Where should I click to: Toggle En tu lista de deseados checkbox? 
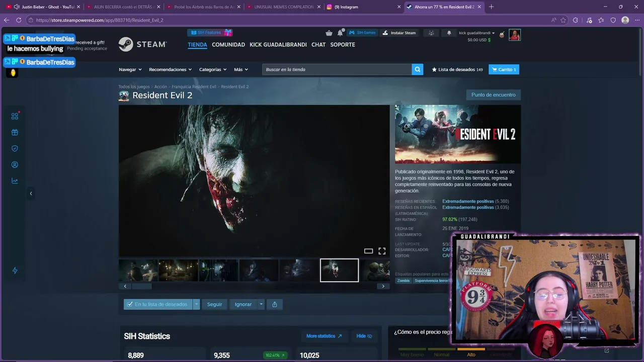click(x=158, y=304)
